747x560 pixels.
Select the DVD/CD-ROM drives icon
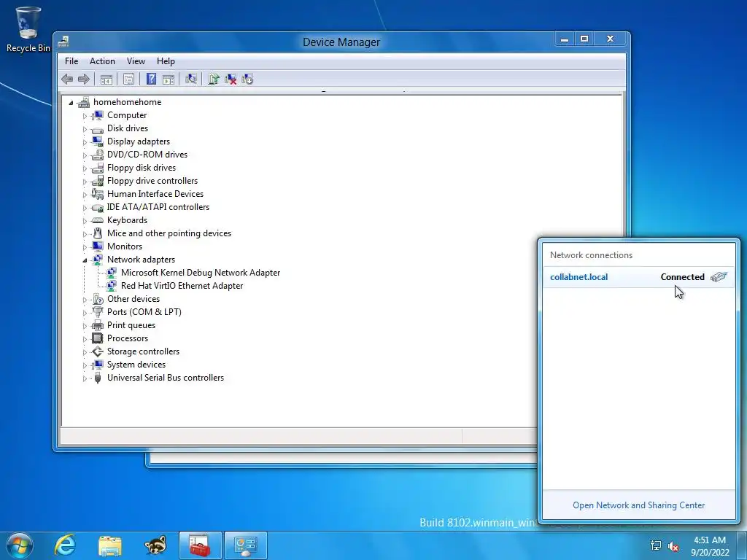click(98, 155)
